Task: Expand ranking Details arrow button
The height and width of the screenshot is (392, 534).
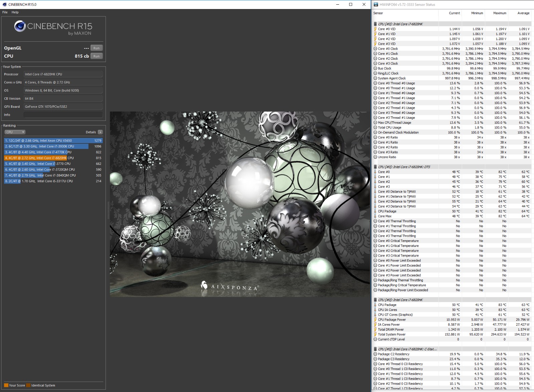Action: pos(100,132)
